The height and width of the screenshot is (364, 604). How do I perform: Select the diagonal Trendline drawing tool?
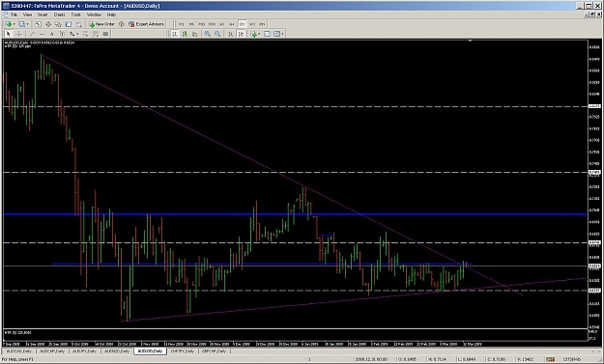tap(32, 34)
